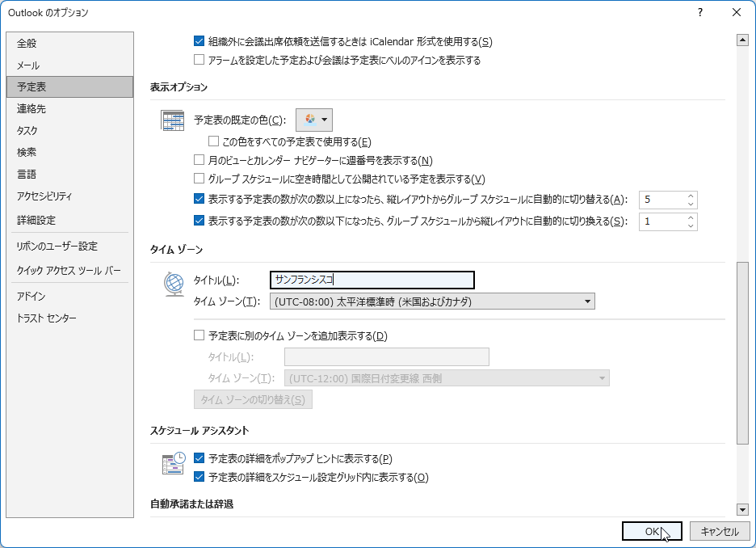This screenshot has height=548, width=756.
Task: Open the トラスト センター category
Action: [x=70, y=318]
